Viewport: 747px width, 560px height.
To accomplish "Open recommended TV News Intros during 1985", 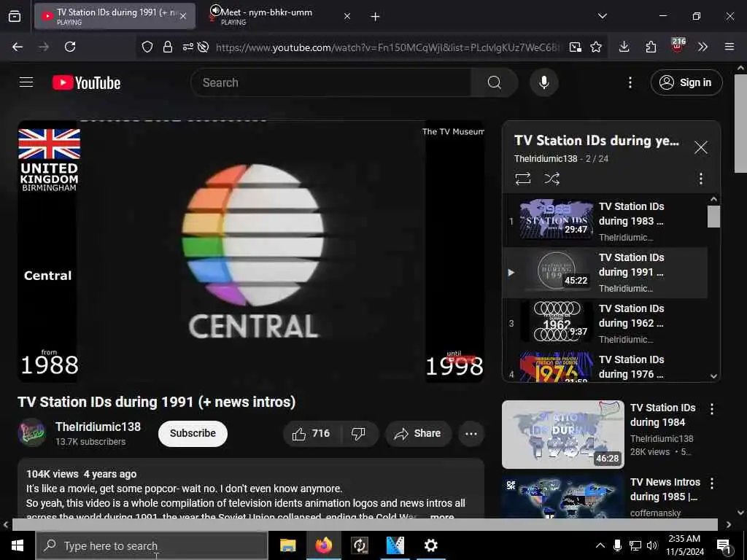I will (x=665, y=489).
